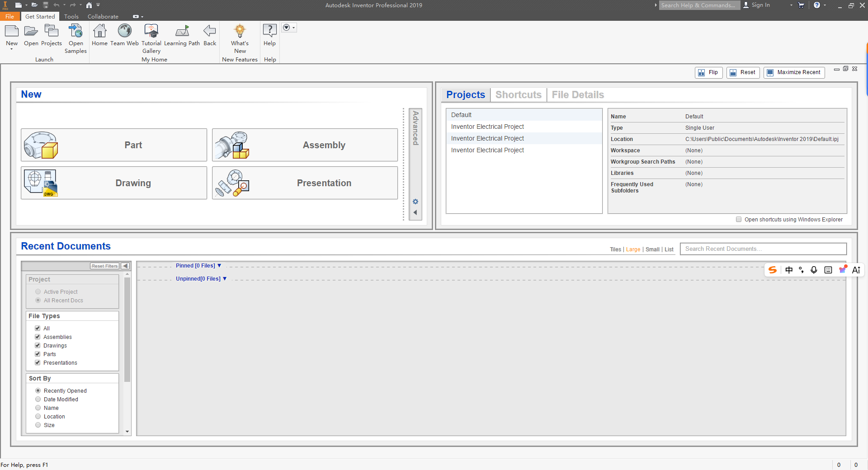868x470 pixels.
Task: Open What's New features
Action: click(x=240, y=32)
